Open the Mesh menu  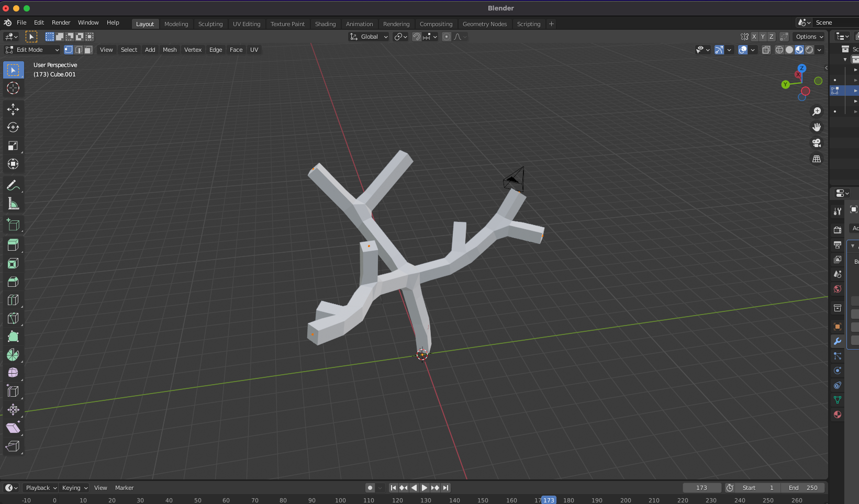(x=170, y=50)
